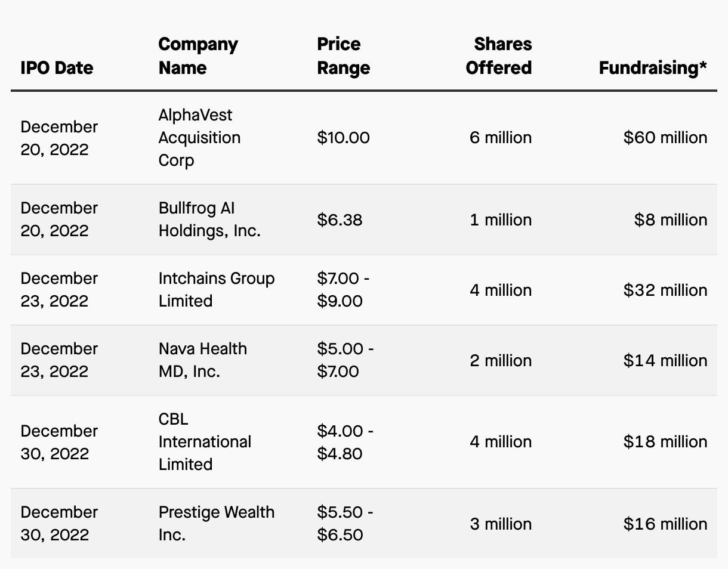Viewport: 728px width, 569px height.
Task: Select Bullfrog AI Holdings, Inc. name
Action: [x=209, y=219]
